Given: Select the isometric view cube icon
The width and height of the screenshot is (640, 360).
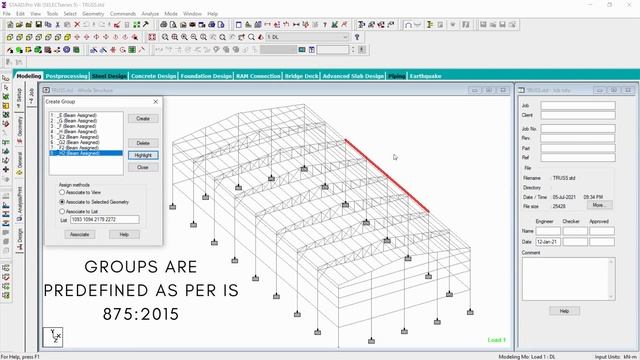Looking at the screenshot, I should [67, 37].
